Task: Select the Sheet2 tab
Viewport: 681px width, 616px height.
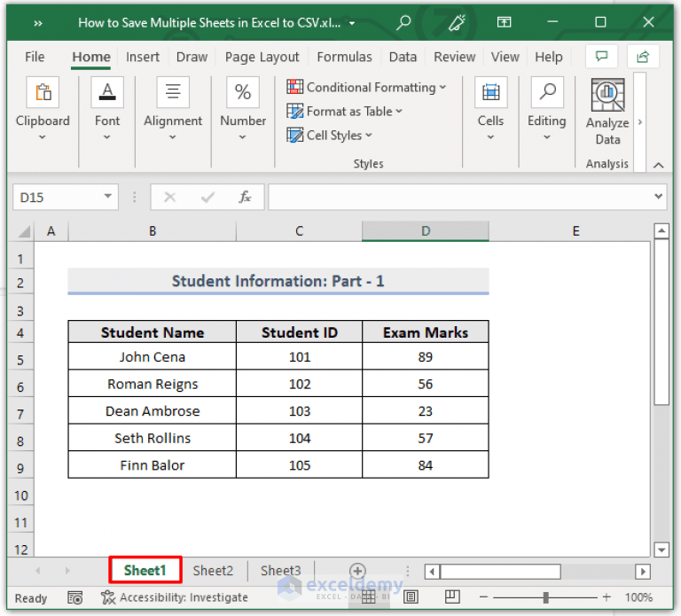Action: tap(213, 571)
